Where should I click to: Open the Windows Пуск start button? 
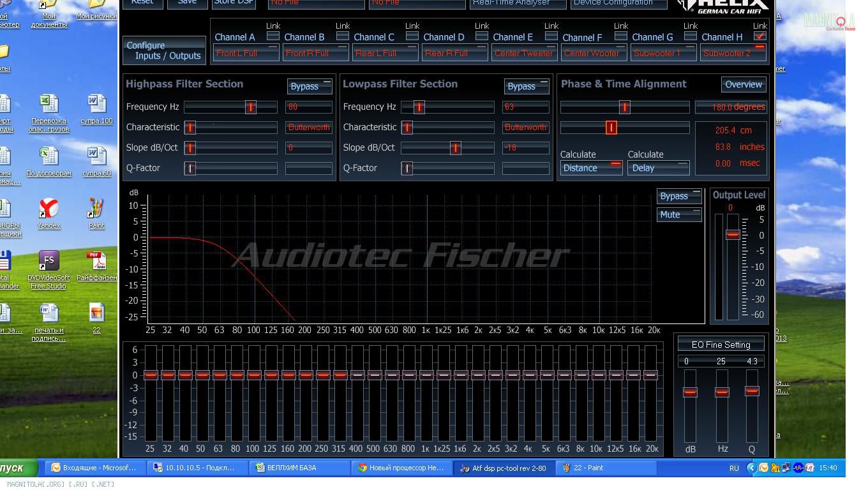pos(18,468)
